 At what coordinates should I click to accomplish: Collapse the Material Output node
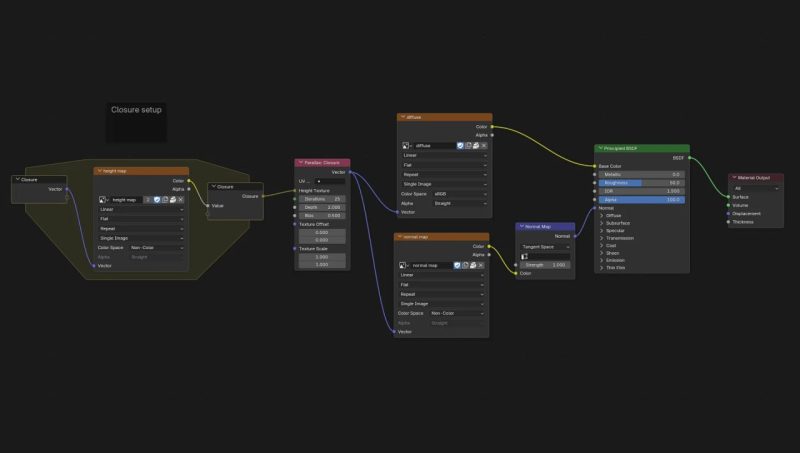click(733, 177)
